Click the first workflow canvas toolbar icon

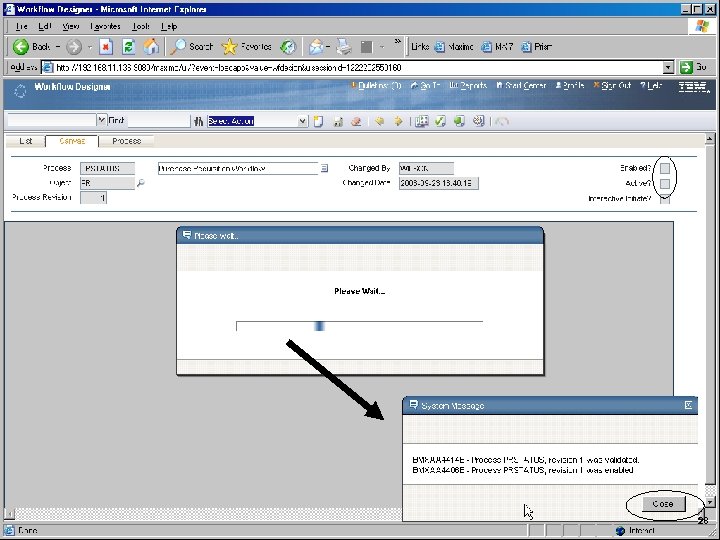[421, 121]
